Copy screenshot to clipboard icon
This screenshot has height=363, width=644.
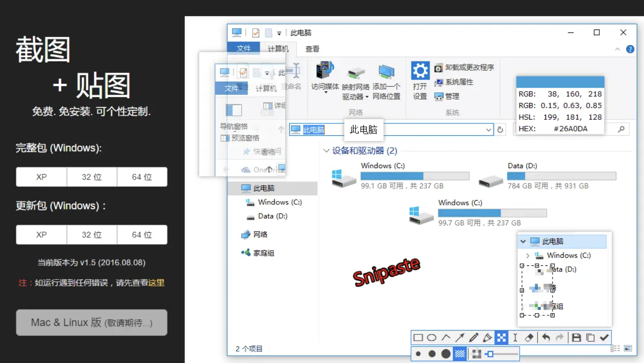point(590,338)
